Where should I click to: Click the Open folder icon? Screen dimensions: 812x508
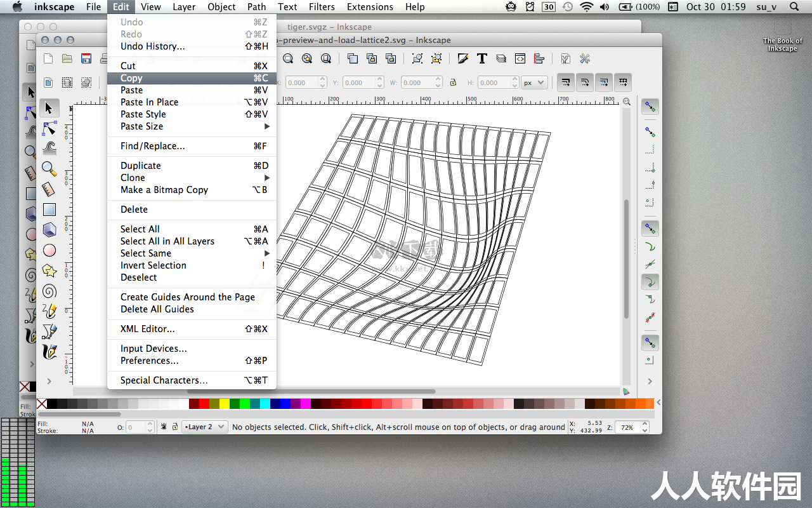coord(67,58)
